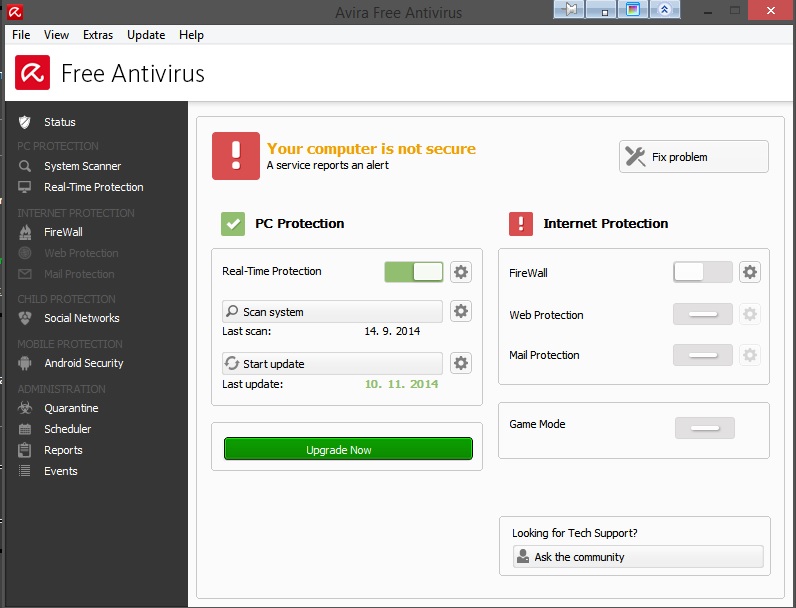The height and width of the screenshot is (608, 796).
Task: Click the Real-Time Protection monitor icon in the sidebar
Action: tap(24, 187)
